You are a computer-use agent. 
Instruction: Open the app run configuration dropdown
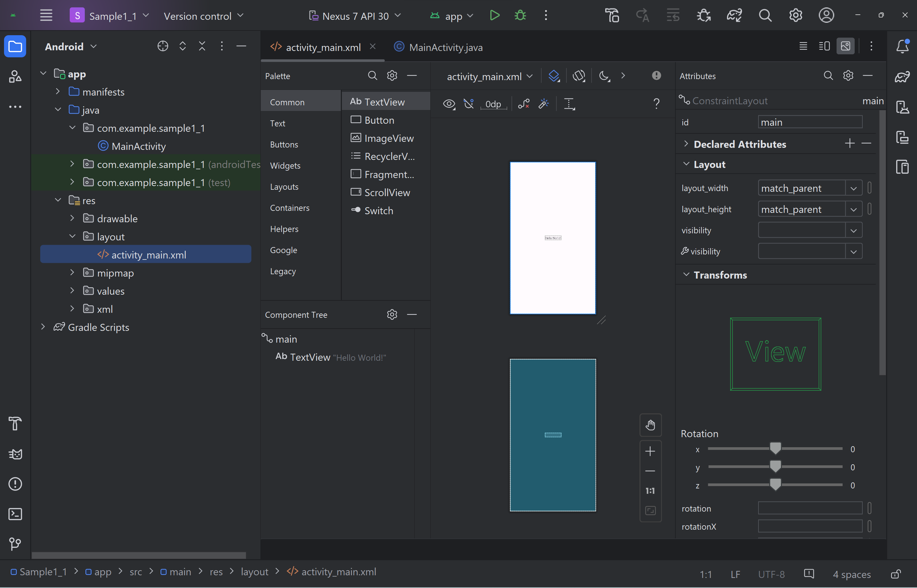(x=451, y=16)
